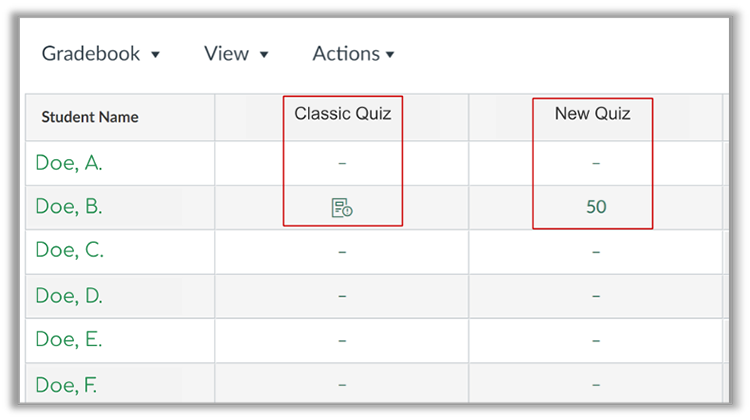
Task: Select Doe, F.'s New Quiz grade cell
Action: (596, 385)
